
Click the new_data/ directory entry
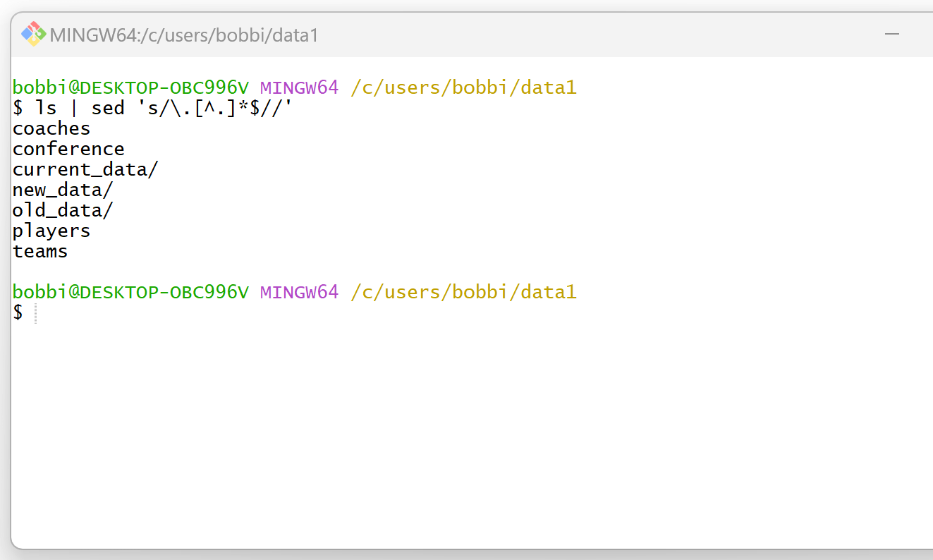(x=62, y=190)
